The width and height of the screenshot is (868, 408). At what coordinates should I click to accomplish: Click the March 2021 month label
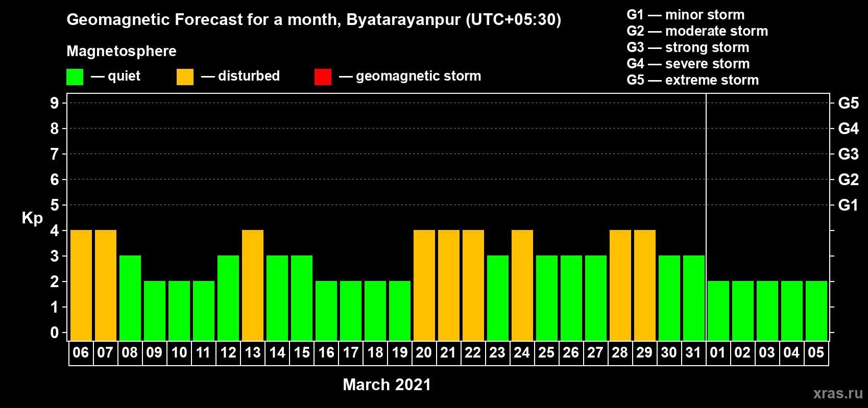(x=387, y=385)
